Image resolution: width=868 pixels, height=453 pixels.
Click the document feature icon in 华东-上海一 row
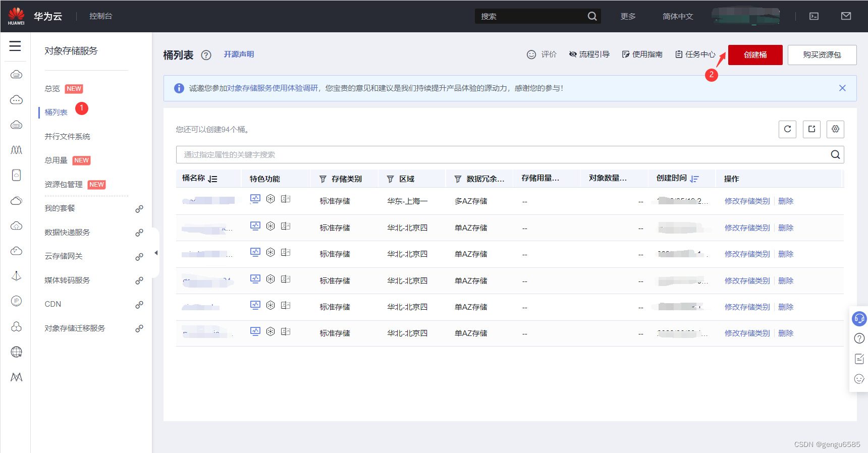[286, 199]
